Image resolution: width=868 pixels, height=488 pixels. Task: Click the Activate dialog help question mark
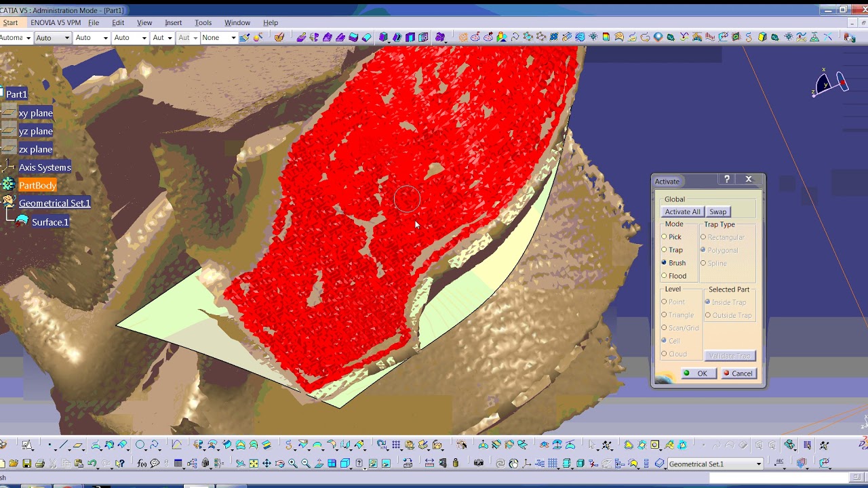(x=727, y=179)
